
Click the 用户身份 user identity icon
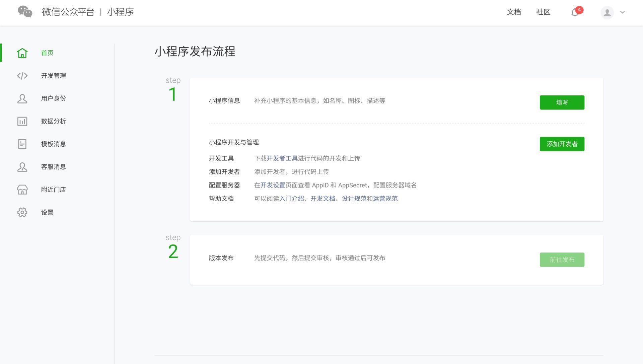tap(22, 98)
